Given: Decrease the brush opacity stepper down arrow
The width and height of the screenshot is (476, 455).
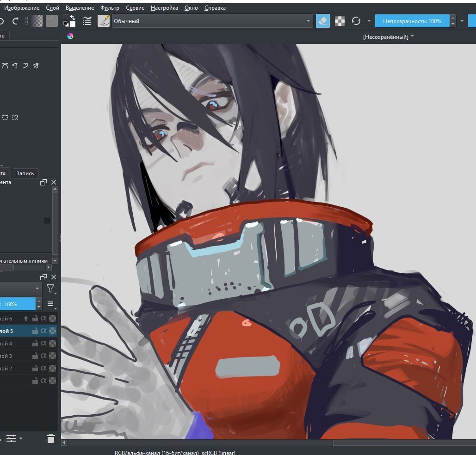Looking at the screenshot, I should pyautogui.click(x=452, y=25).
